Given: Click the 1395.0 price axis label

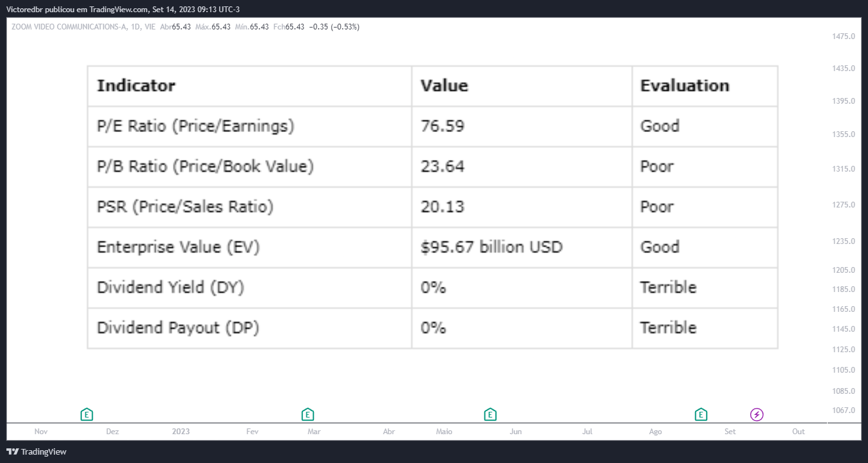Looking at the screenshot, I should (844, 101).
